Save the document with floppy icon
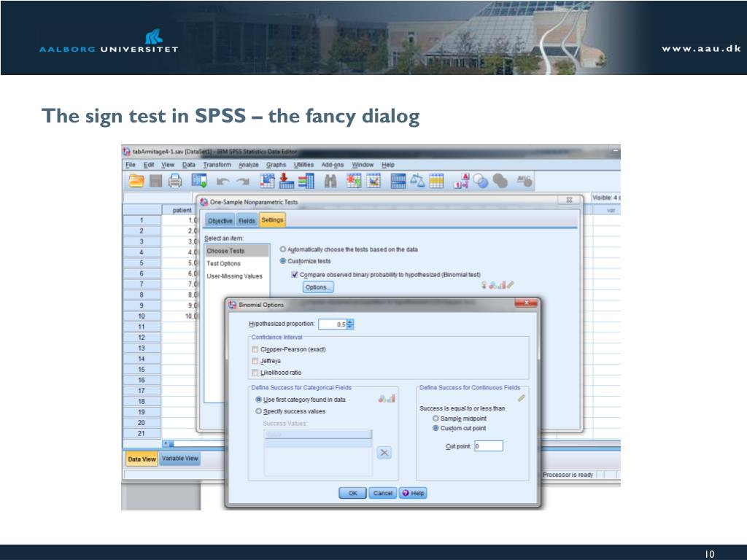This screenshot has height=560, width=747. click(x=156, y=181)
